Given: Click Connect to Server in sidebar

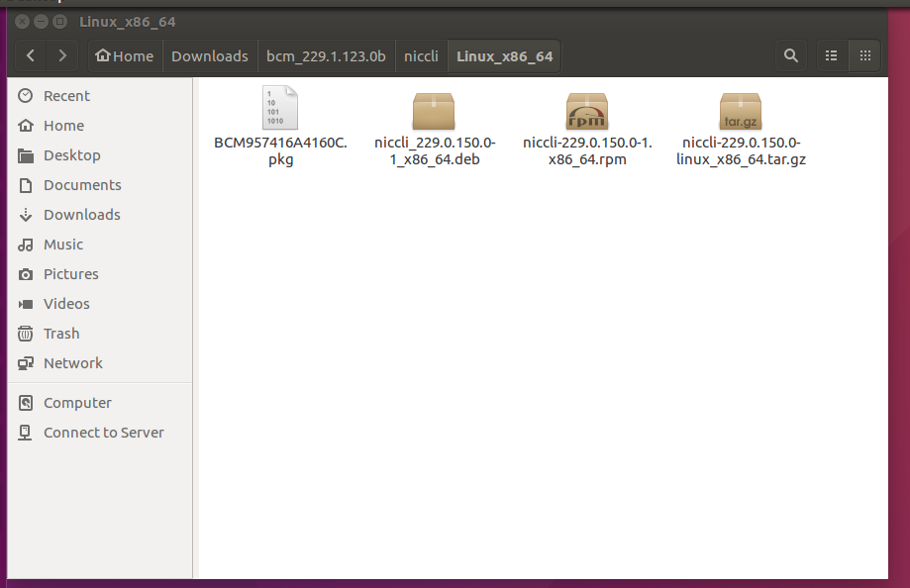Looking at the screenshot, I should 103,433.
